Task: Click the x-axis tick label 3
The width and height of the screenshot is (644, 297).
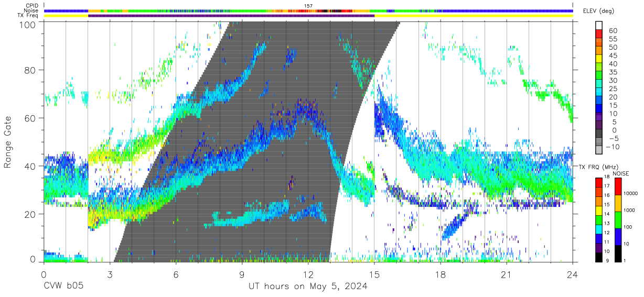Action: pyautogui.click(x=110, y=274)
